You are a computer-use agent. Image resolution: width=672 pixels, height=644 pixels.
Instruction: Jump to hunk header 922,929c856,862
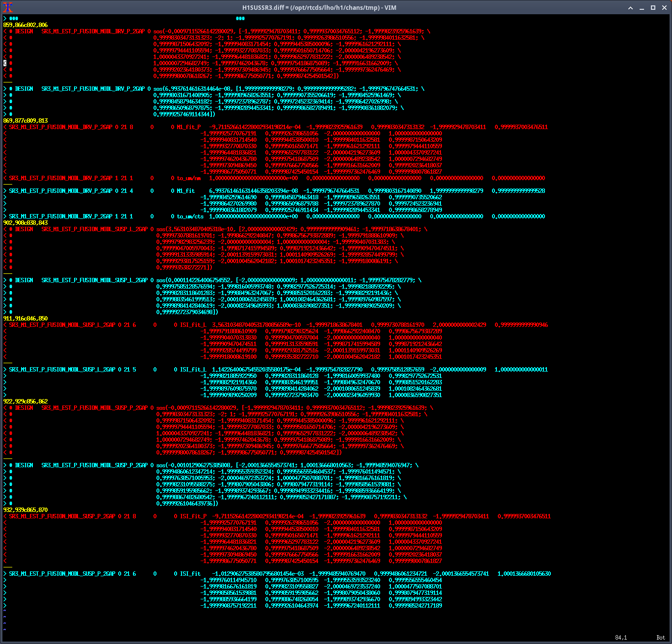[x=26, y=402]
